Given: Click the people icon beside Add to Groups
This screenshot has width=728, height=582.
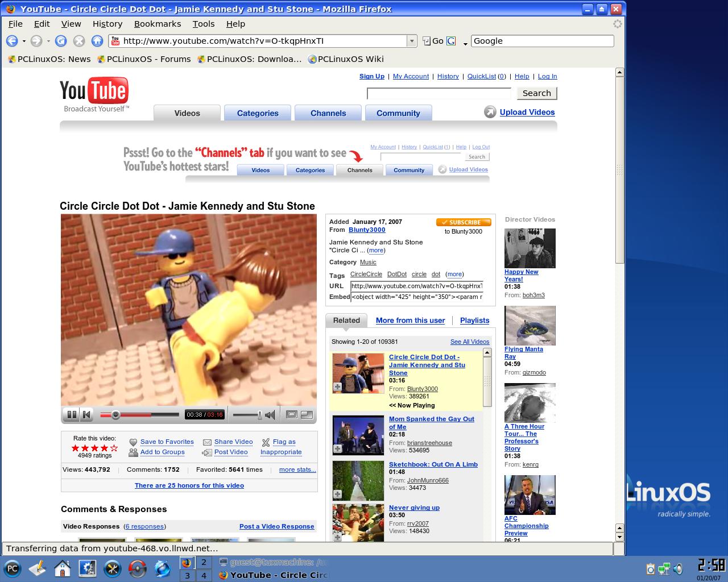Looking at the screenshot, I should point(133,452).
